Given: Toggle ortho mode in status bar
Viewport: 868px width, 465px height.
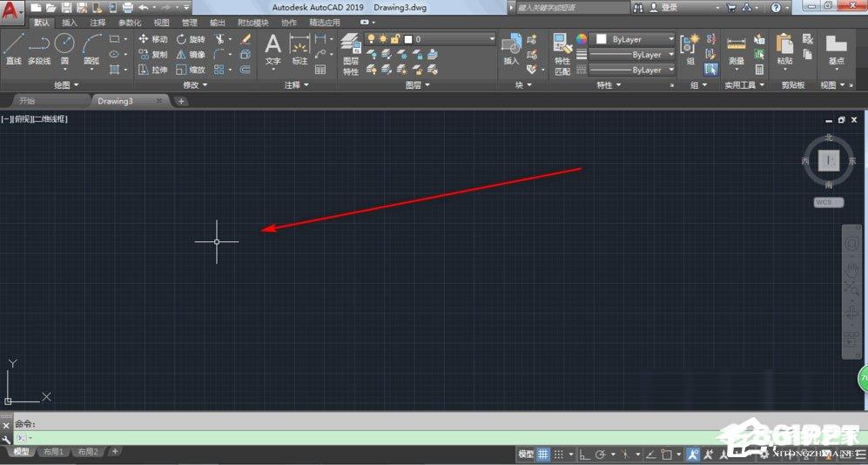Looking at the screenshot, I should pyautogui.click(x=584, y=455).
